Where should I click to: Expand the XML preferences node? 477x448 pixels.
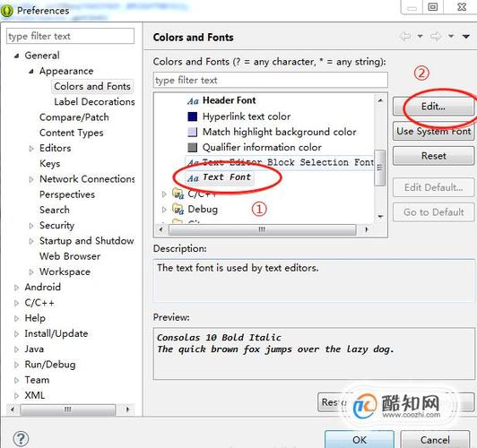pyautogui.click(x=16, y=396)
